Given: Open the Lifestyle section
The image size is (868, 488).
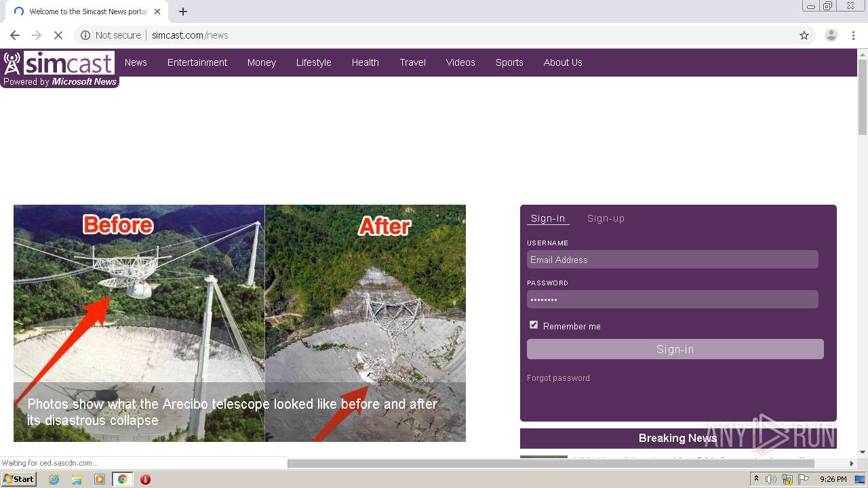Looking at the screenshot, I should coord(314,62).
